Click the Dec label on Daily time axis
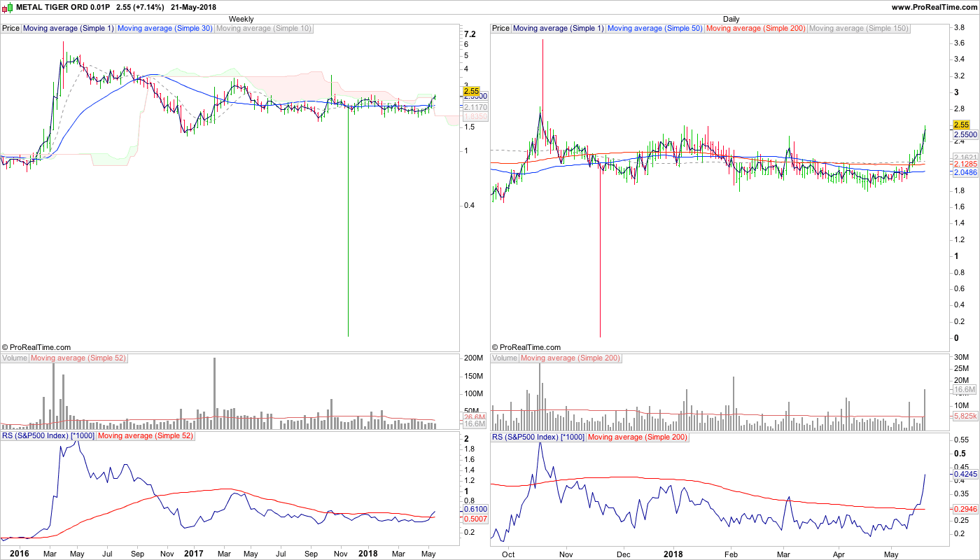980x560 pixels. point(622,553)
